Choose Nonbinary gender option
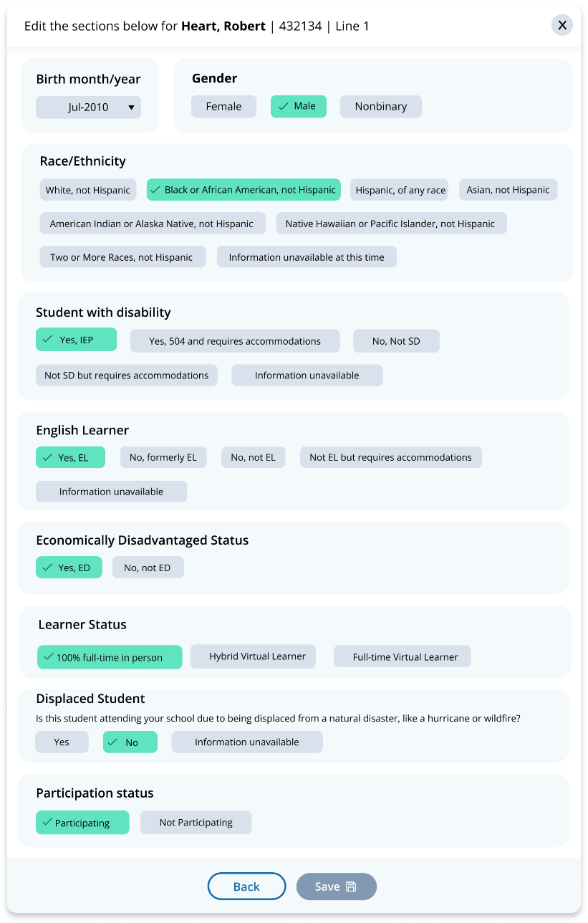The width and height of the screenshot is (588, 923). 380,106
